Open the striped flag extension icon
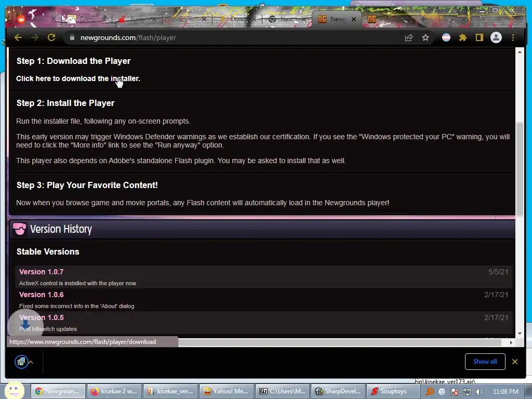The image size is (532, 399). pyautogui.click(x=446, y=37)
